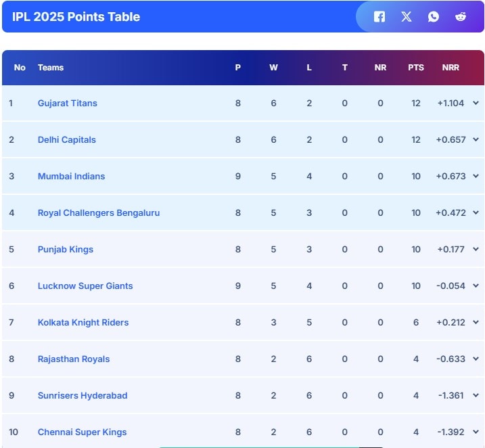Expand Mumbai Indians row chevron
The image size is (485, 448).
[476, 177]
